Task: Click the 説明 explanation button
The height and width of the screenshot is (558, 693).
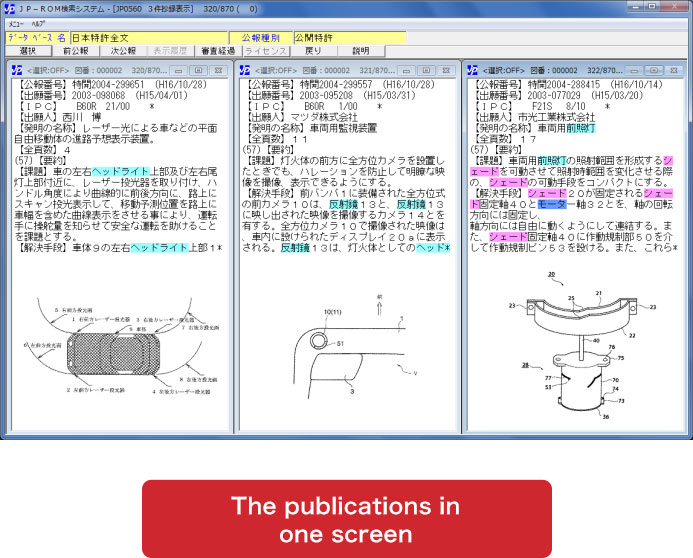Action: pyautogui.click(x=361, y=50)
